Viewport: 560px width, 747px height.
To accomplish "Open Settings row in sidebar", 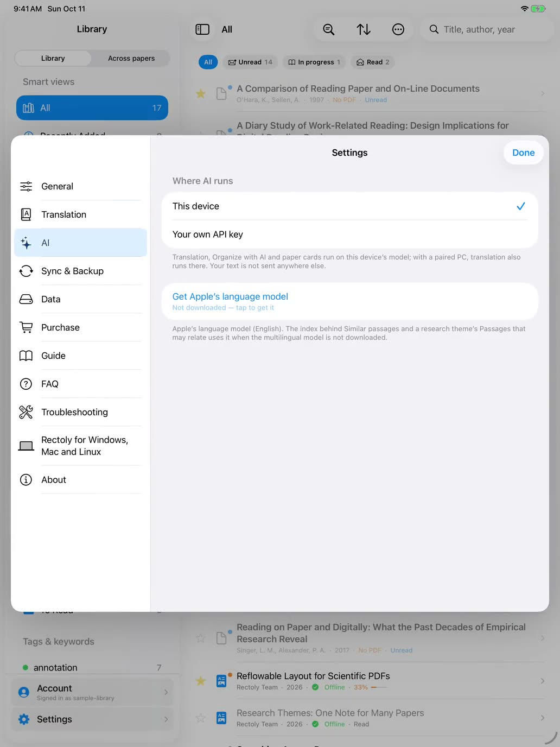I will point(92,719).
